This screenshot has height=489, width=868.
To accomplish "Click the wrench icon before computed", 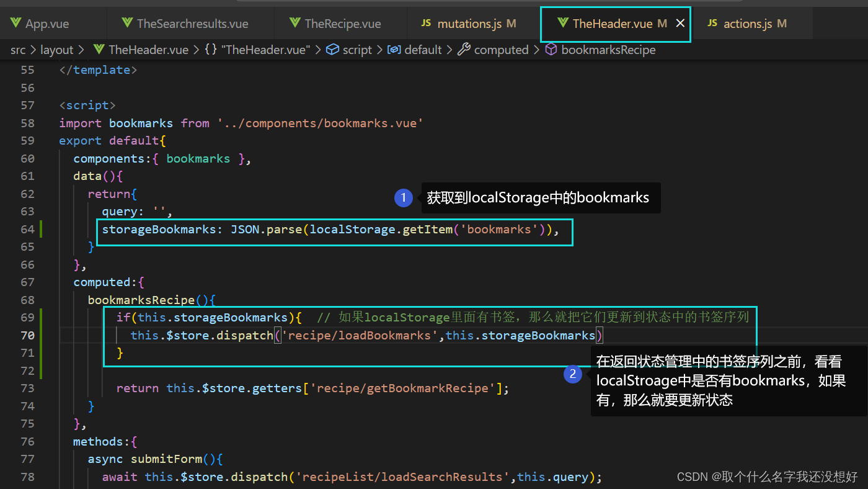I will (x=464, y=50).
